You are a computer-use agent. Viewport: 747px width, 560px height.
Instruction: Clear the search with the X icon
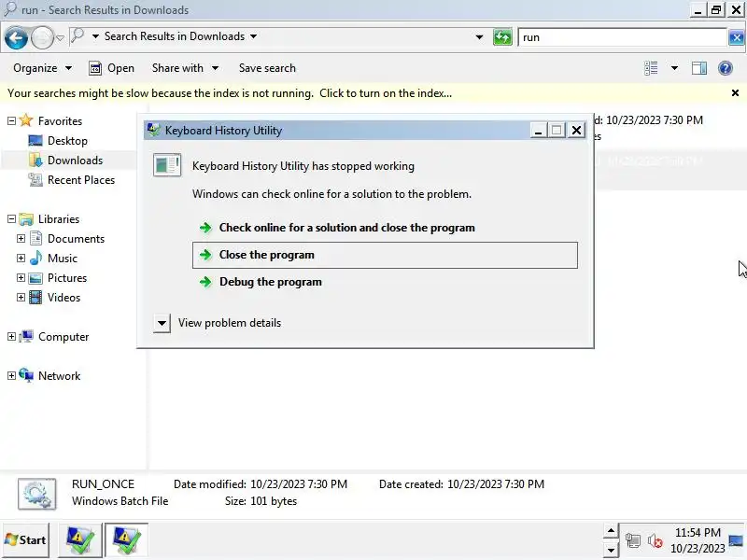(736, 37)
